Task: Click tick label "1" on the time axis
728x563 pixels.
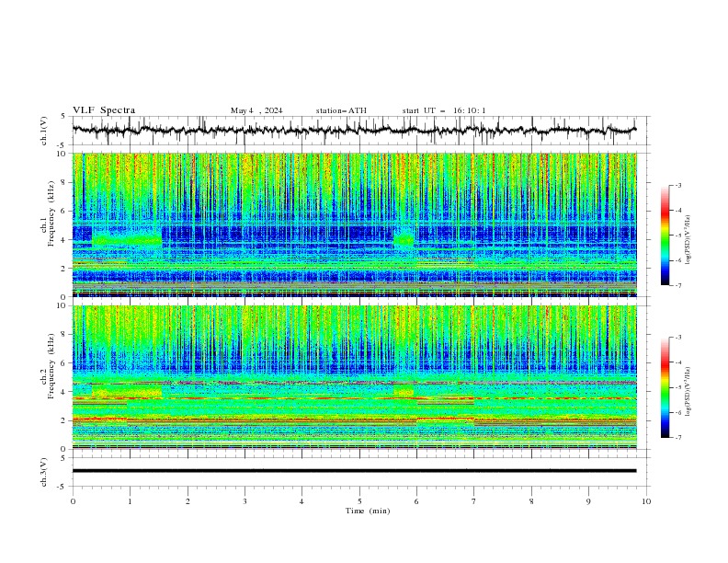Action: [x=130, y=501]
